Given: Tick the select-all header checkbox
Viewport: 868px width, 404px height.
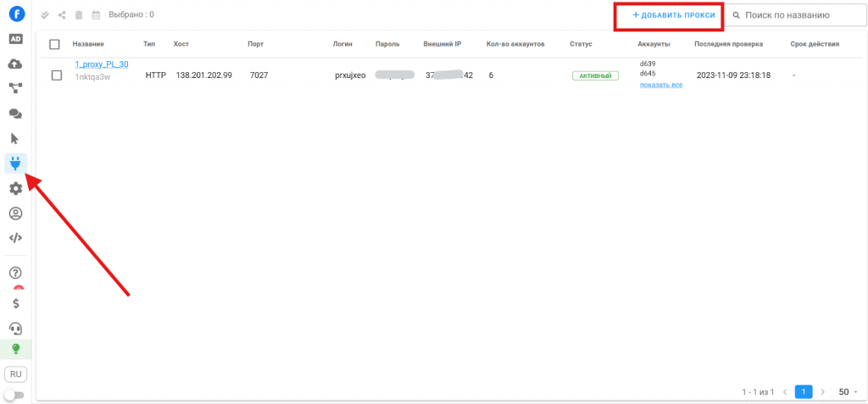Looking at the screenshot, I should point(55,44).
